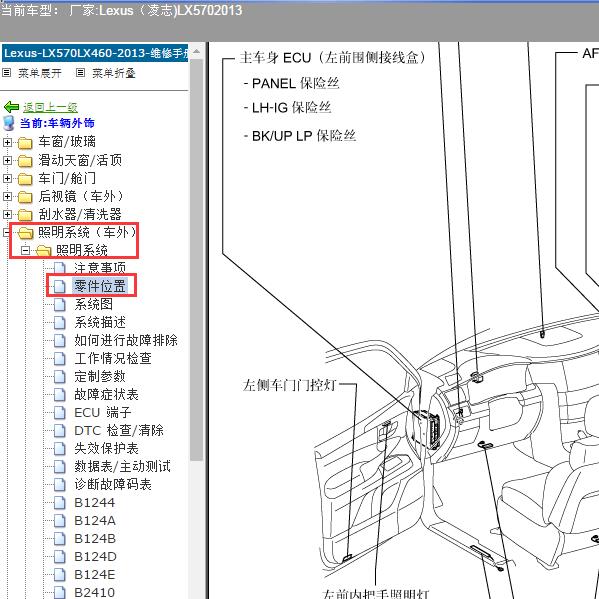Click the page icon beside 工作情况检查
Image resolution: width=599 pixels, height=599 pixels.
coord(60,358)
